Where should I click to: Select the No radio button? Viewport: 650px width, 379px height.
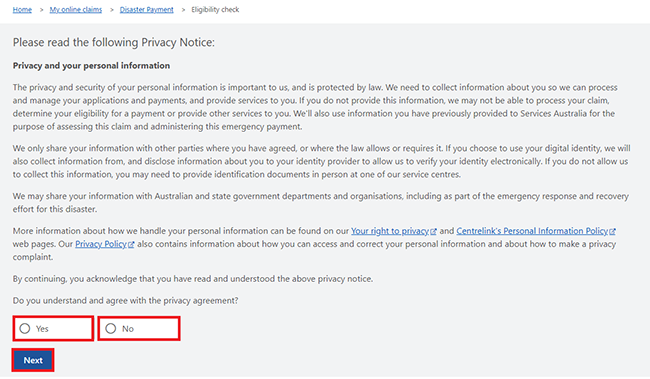pyautogui.click(x=111, y=328)
